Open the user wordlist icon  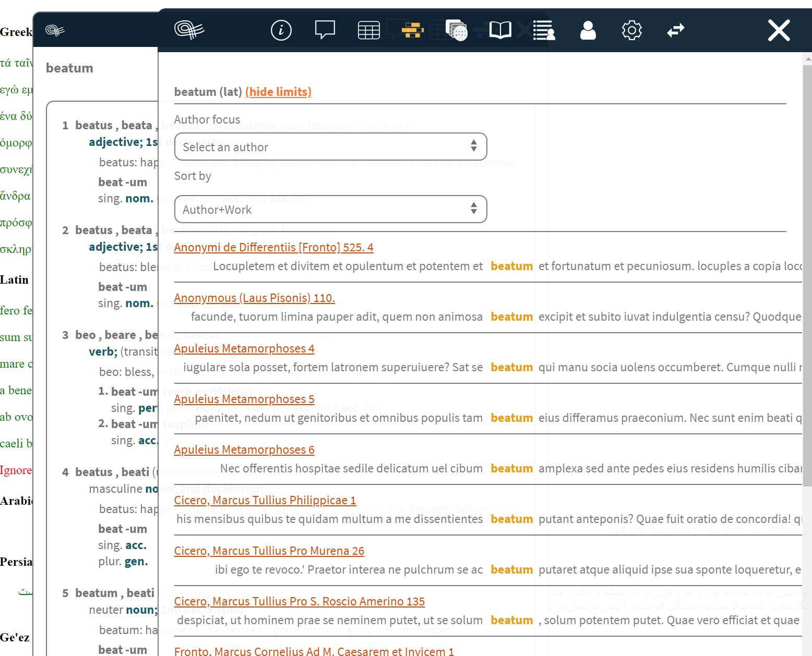pyautogui.click(x=544, y=30)
